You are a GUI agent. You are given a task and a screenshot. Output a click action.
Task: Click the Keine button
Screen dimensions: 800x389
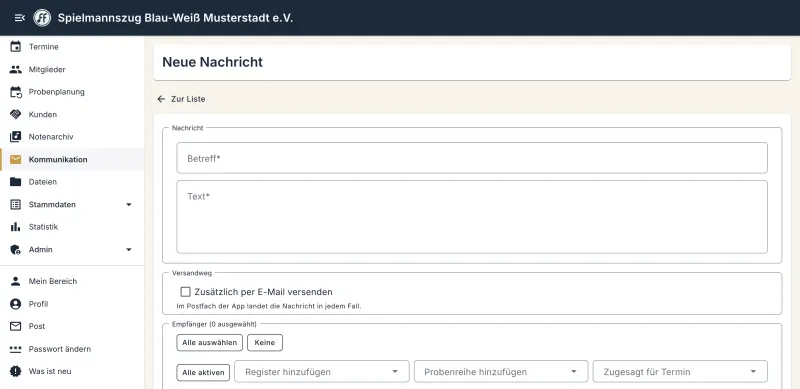[265, 343]
